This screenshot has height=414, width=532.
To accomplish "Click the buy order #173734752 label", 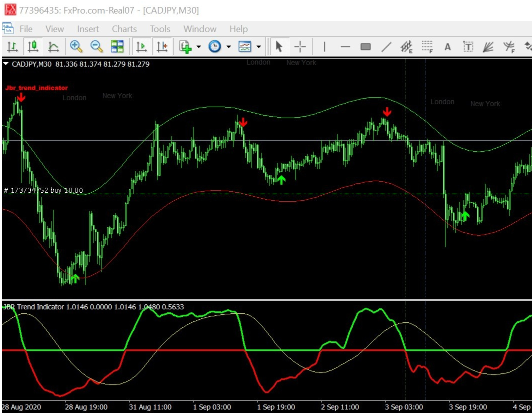I will [43, 190].
